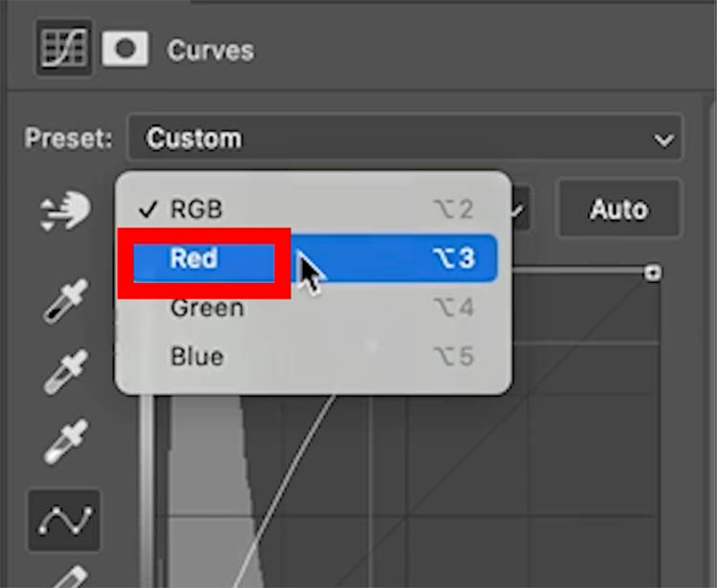Choose the RGB channel option
Screen dimensions: 717x588
click(196, 208)
